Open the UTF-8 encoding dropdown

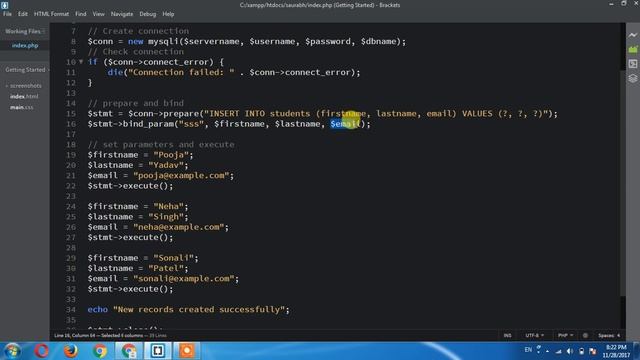click(x=534, y=336)
